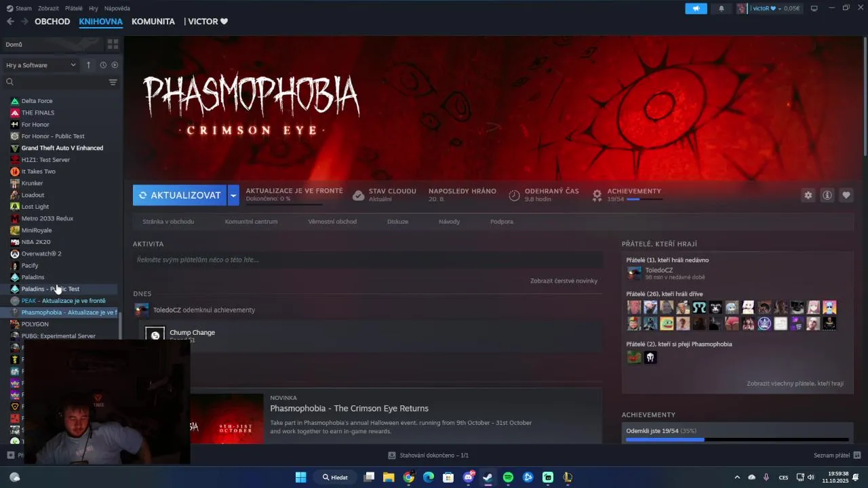
Task: Open the KNIHOVNA tab
Action: pyautogui.click(x=100, y=22)
